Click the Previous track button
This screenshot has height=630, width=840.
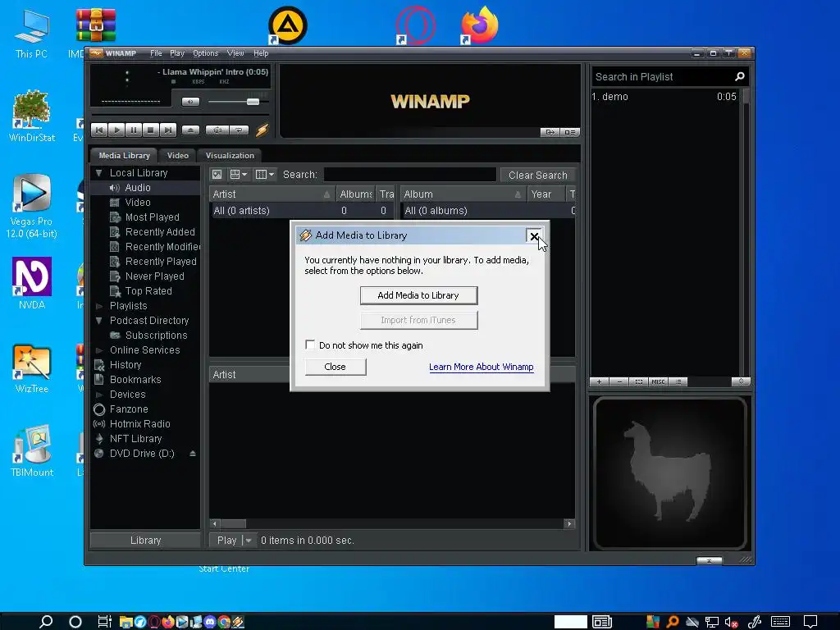[x=99, y=130]
